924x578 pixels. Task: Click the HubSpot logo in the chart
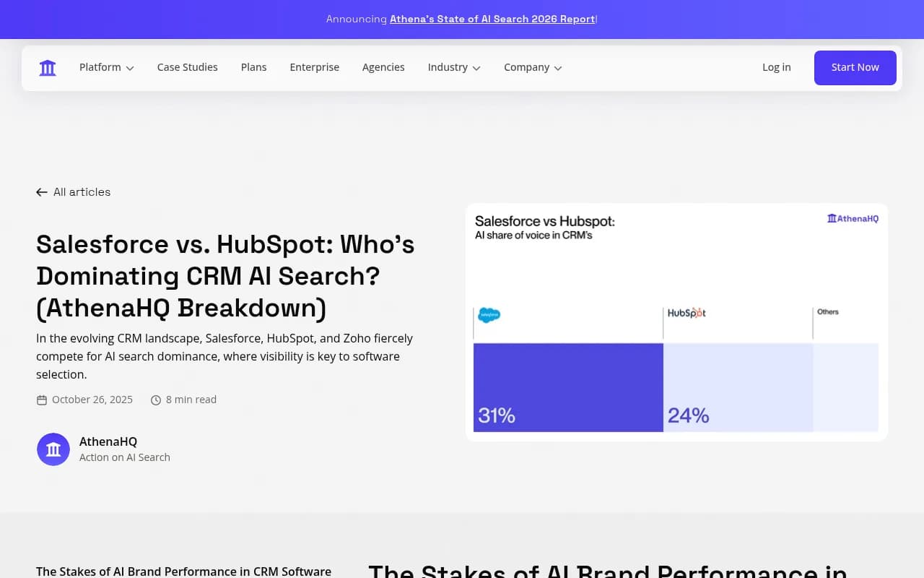[x=687, y=313]
